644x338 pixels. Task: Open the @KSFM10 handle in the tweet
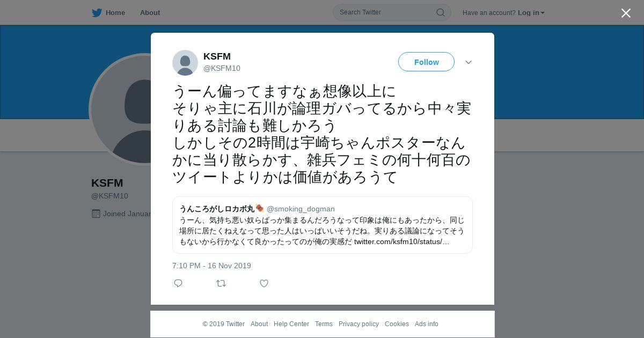pos(222,68)
